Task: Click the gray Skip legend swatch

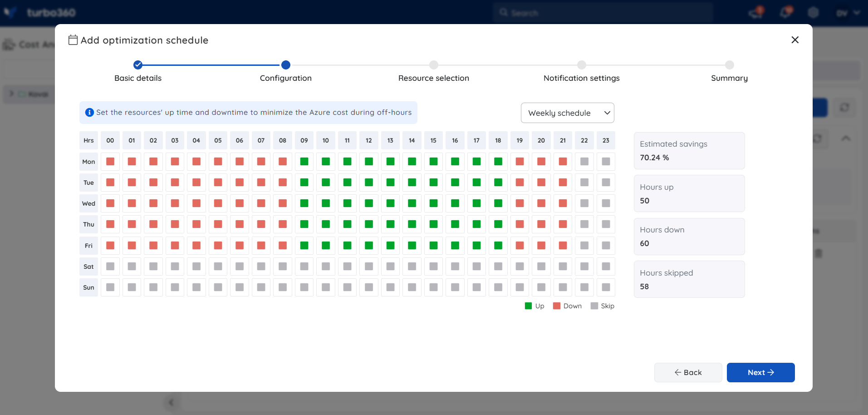Action: coord(594,306)
